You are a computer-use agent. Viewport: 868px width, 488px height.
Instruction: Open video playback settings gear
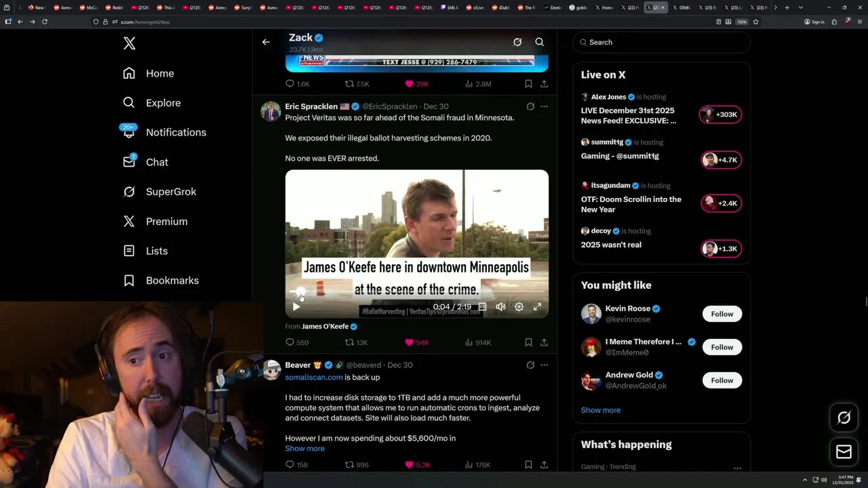point(519,307)
